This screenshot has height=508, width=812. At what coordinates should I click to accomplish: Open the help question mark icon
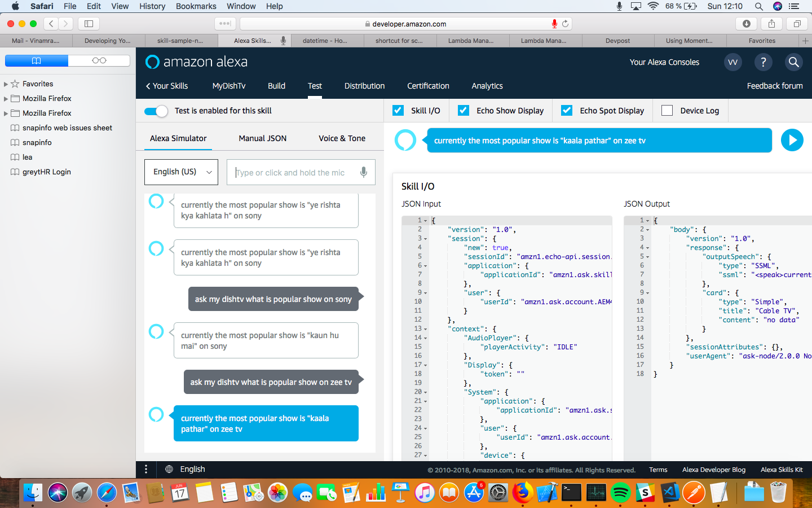point(763,62)
